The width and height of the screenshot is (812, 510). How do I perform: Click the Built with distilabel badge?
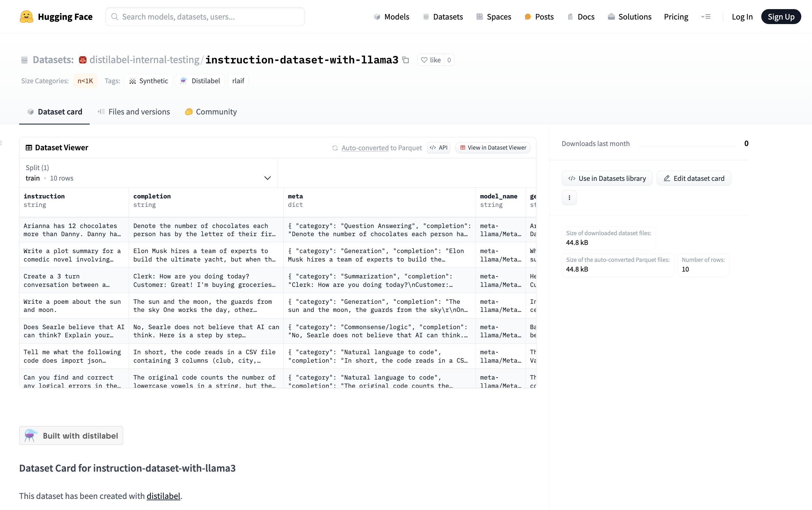(x=71, y=436)
